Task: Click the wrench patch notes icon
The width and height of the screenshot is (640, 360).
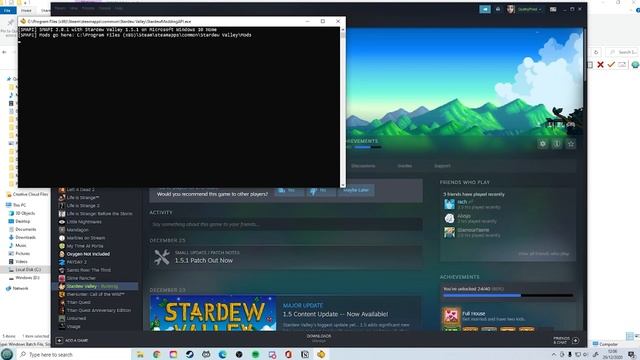Action: 162,258
